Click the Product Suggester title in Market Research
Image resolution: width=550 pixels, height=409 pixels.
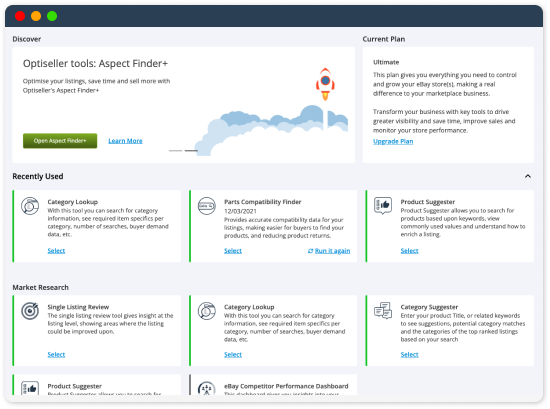point(75,386)
